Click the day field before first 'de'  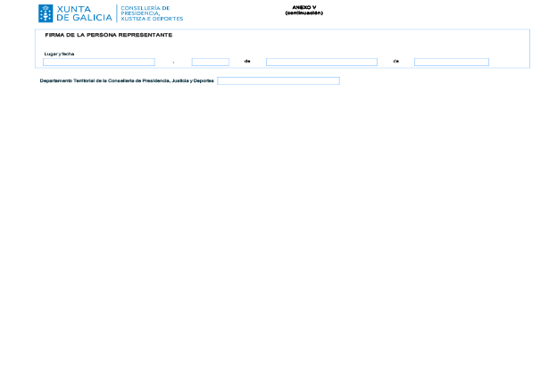211,62
